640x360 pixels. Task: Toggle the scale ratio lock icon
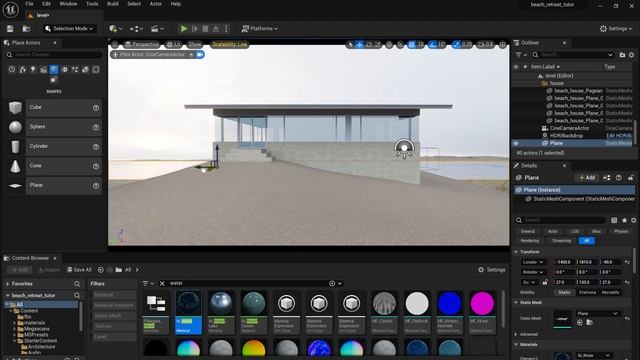tap(545, 282)
